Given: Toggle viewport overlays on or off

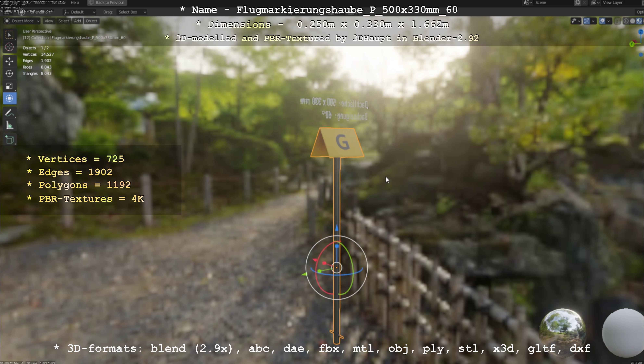Looking at the screenshot, I should point(602,21).
